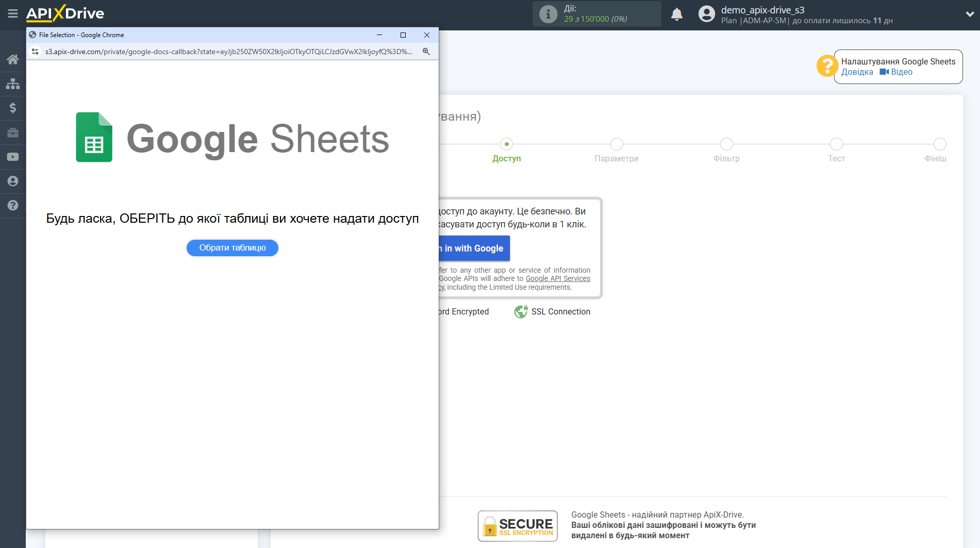Select the Фініш step in wizard
Screen dimensions: 980x548
936,151
